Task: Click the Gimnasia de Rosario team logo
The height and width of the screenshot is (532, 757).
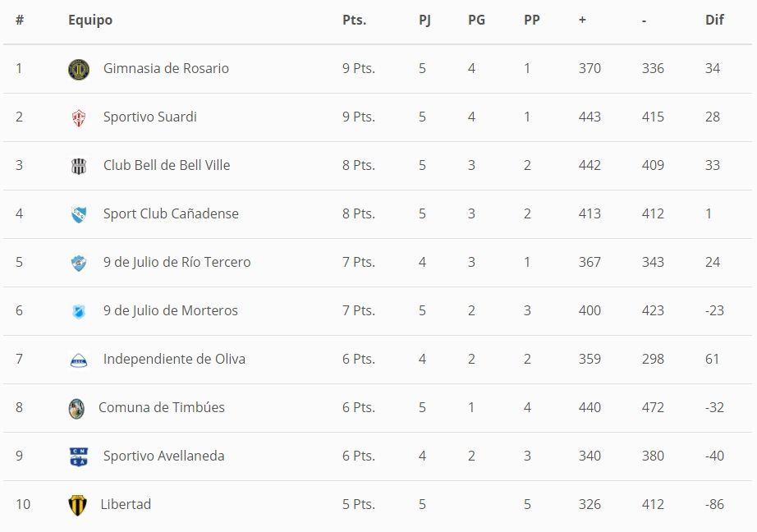Action: pos(79,69)
